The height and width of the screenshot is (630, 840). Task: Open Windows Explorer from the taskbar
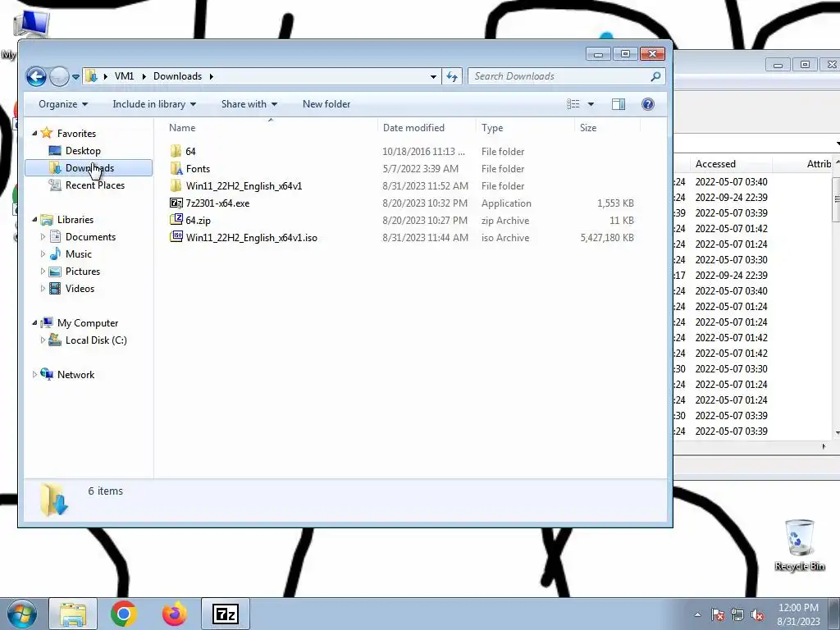[x=73, y=614]
